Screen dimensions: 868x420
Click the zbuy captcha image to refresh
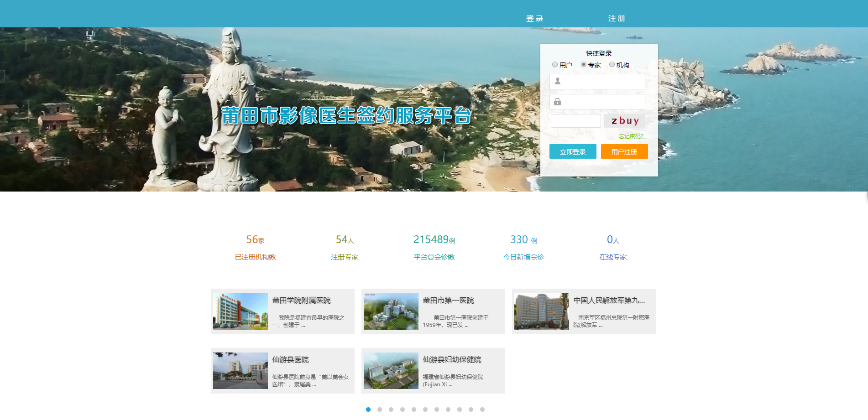(624, 121)
